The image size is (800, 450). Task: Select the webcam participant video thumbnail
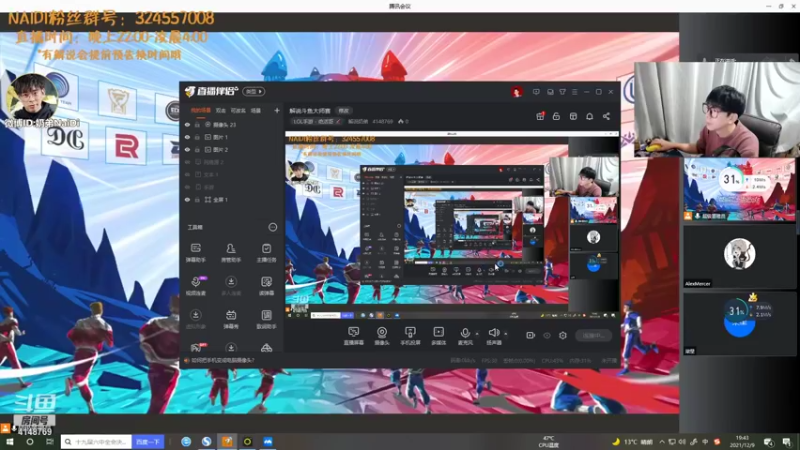coord(716,109)
